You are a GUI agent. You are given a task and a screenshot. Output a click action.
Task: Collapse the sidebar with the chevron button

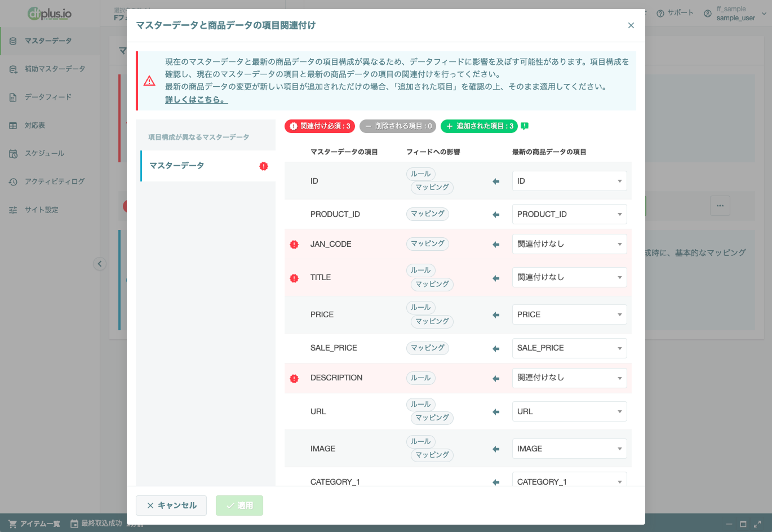(x=100, y=264)
